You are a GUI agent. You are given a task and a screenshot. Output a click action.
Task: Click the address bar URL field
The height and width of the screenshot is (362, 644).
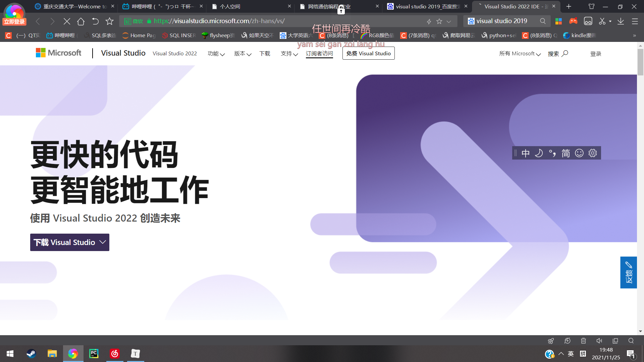coord(288,21)
